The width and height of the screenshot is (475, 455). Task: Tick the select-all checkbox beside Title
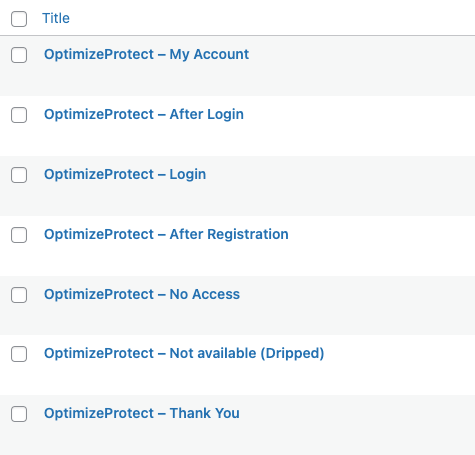pos(19,19)
